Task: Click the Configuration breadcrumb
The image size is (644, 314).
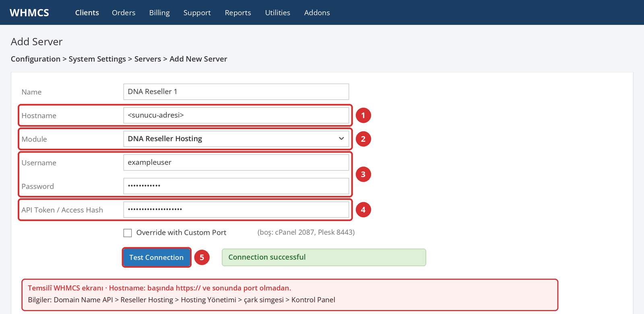Action: (x=35, y=59)
